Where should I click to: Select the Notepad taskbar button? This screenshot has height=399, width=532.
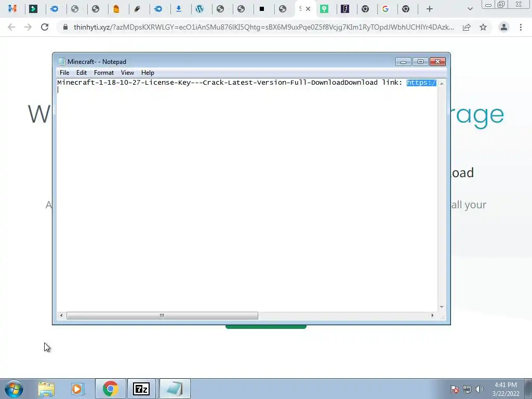click(175, 389)
